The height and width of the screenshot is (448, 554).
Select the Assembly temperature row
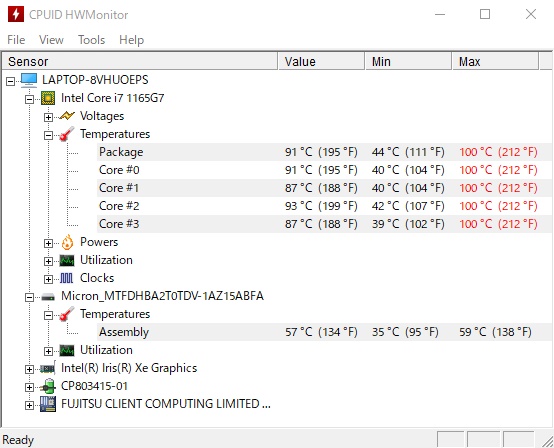click(324, 332)
